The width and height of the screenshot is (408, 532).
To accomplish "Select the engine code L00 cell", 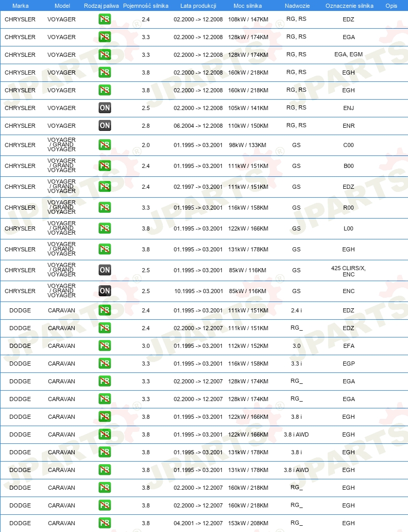I will point(349,228).
